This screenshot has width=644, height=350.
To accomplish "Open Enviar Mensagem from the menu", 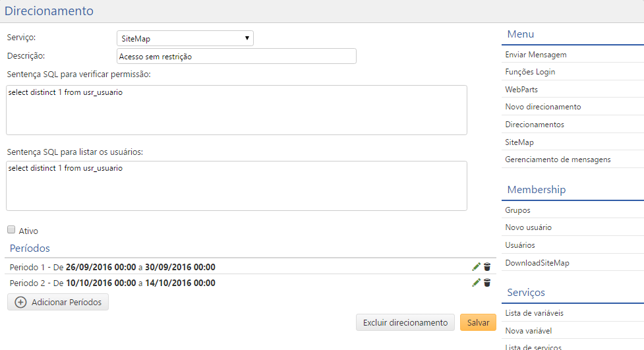I will click(536, 55).
